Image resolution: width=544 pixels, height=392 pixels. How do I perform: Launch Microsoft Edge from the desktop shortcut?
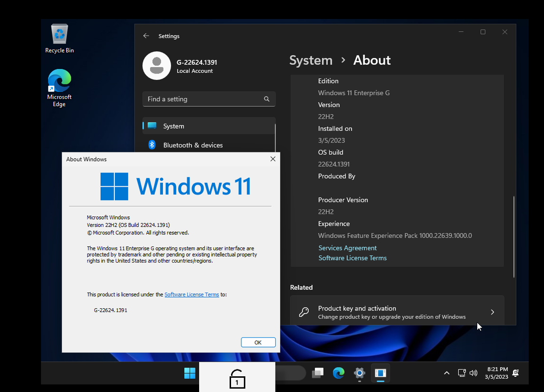click(59, 88)
